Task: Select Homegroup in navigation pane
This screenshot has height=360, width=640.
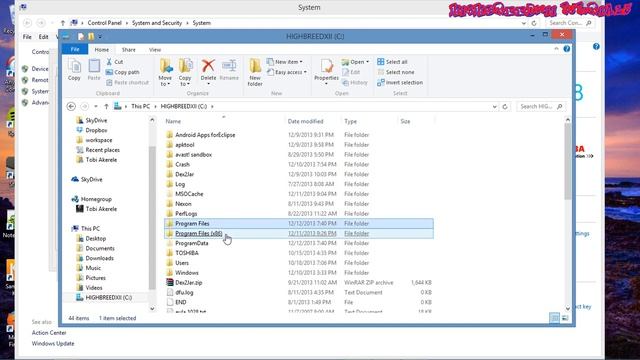Action: click(96, 199)
